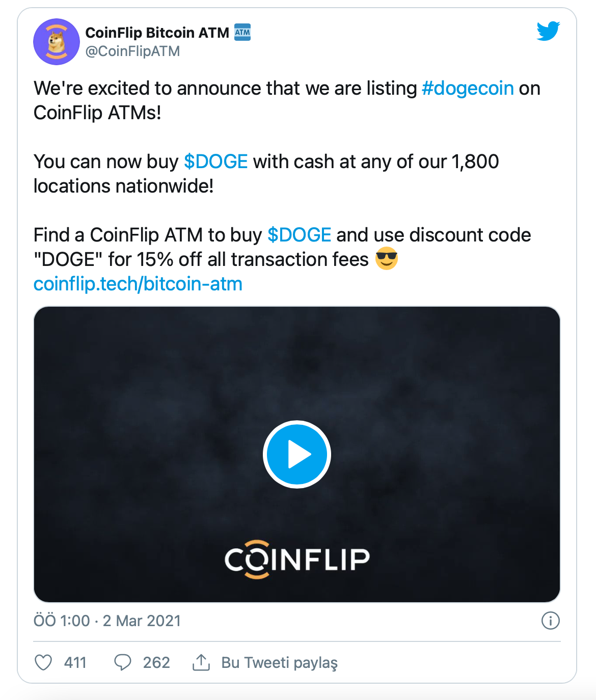The width and height of the screenshot is (596, 700).
Task: Click the share upload arrow icon
Action: tap(201, 662)
